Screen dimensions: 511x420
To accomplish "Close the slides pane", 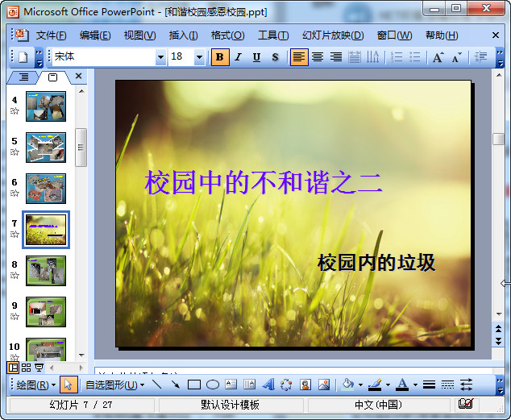I will [78, 76].
